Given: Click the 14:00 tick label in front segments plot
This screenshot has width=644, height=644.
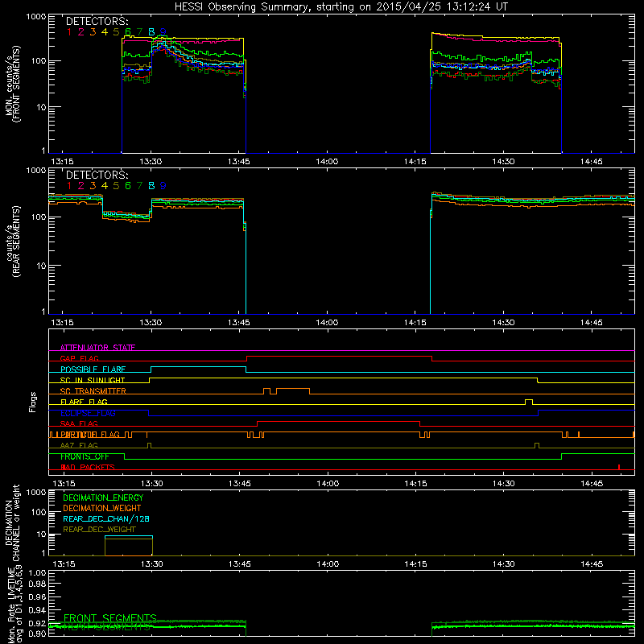Looking at the screenshot, I should [327, 162].
